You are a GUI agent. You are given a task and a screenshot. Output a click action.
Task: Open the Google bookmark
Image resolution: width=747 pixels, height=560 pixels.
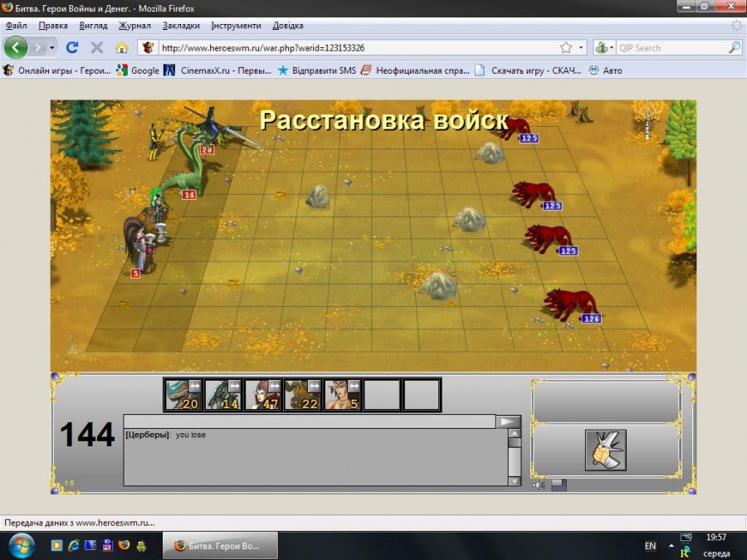click(x=138, y=71)
